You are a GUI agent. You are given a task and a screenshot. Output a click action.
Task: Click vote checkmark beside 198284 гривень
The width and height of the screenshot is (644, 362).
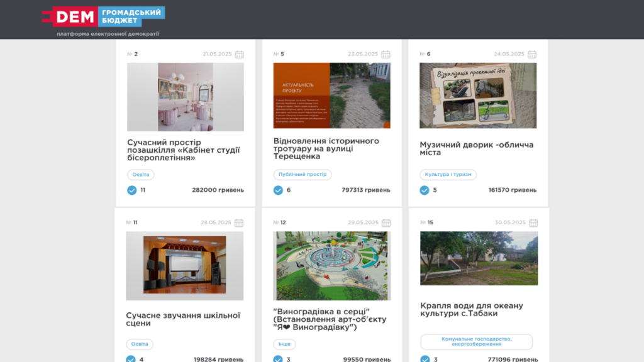(x=131, y=359)
